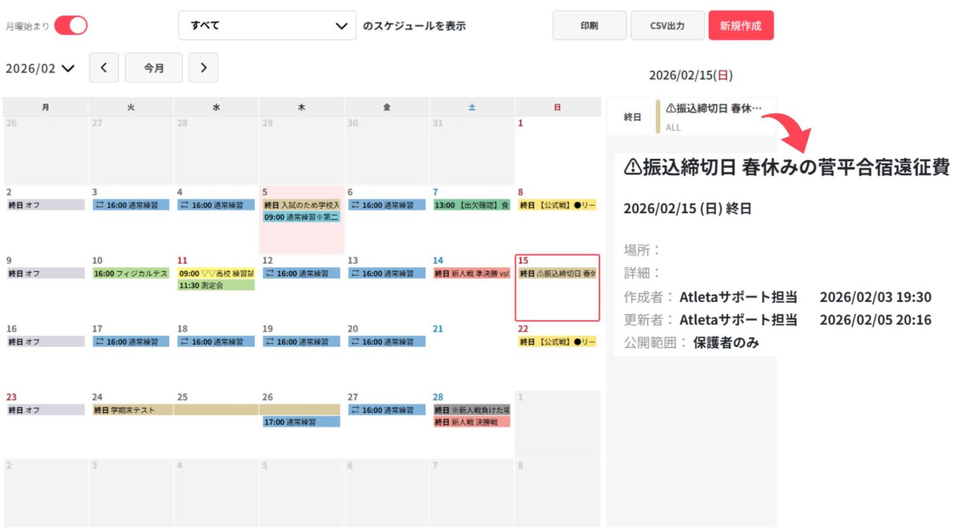This screenshot has height=531, width=980.
Task: Click repeat icon on Feb 17 通常練習 event
Action: click(99, 342)
